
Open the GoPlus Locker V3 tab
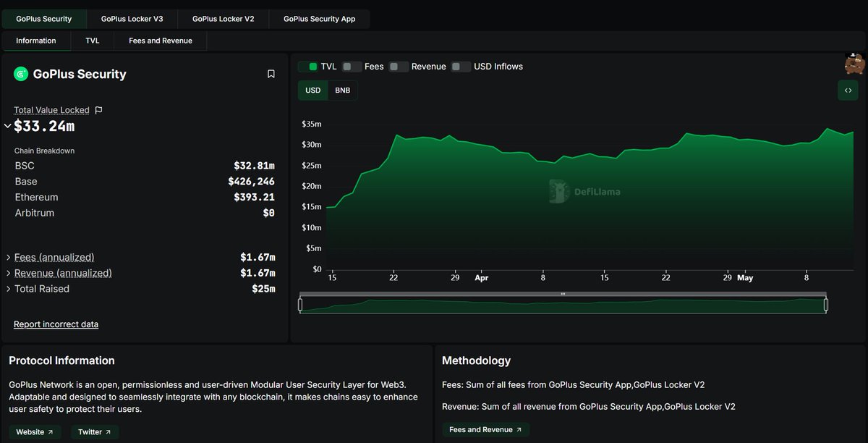[x=132, y=19]
